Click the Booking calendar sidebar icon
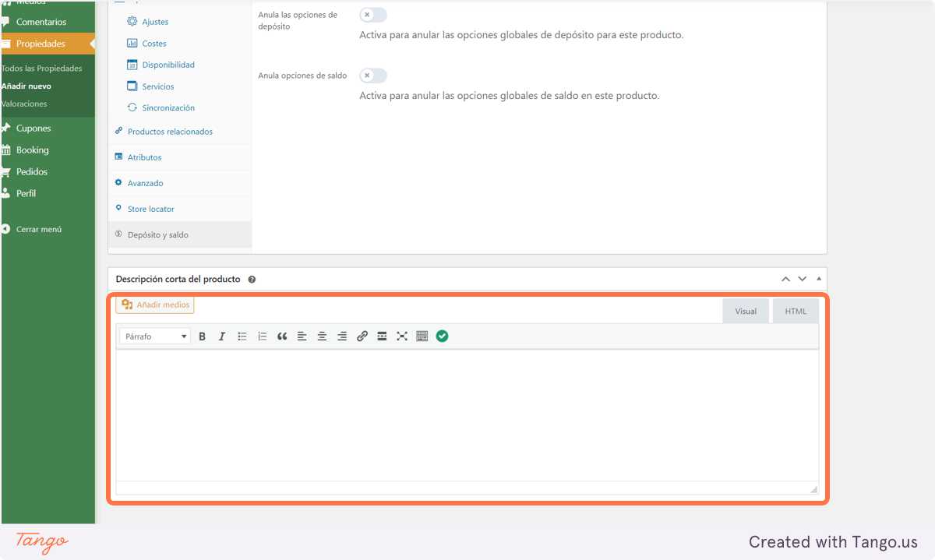 (6, 150)
